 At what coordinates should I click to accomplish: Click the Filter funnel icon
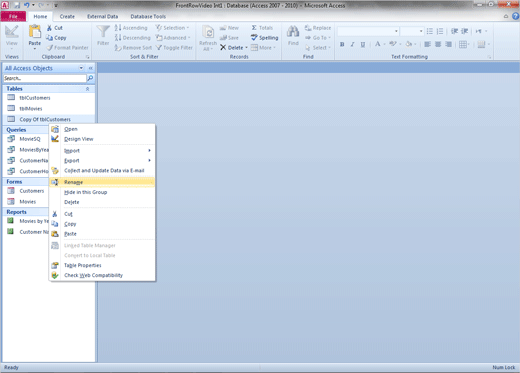point(103,32)
